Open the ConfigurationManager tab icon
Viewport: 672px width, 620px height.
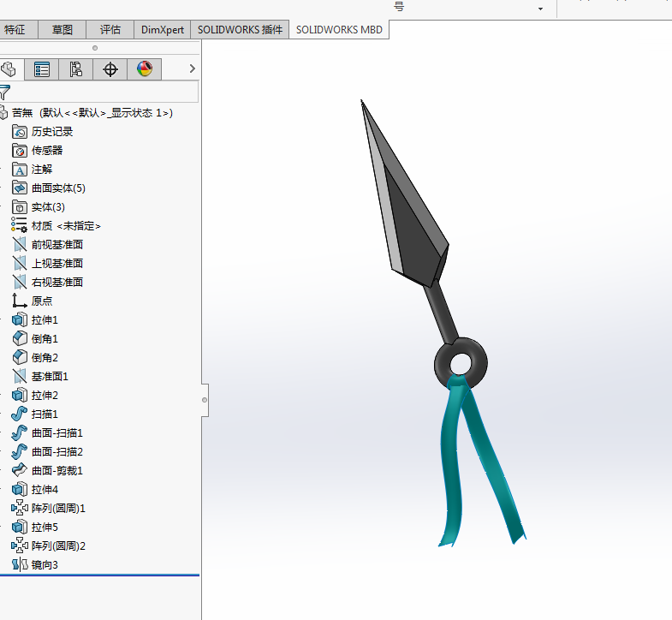tap(76, 69)
